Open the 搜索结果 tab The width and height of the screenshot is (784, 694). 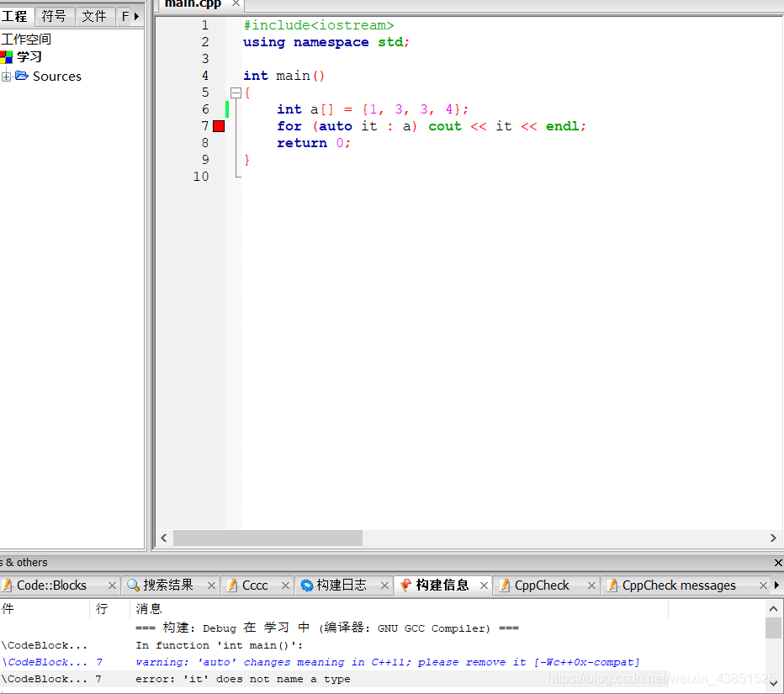point(167,585)
